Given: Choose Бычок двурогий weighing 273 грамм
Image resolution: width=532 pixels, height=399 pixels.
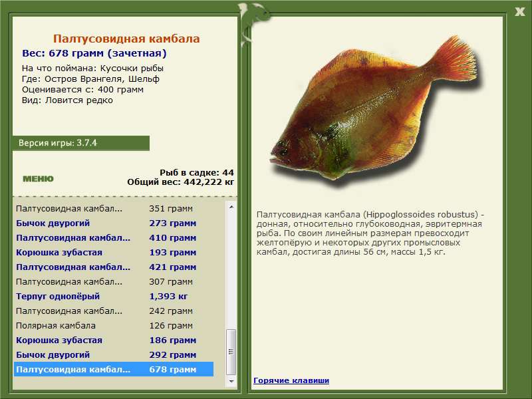Looking at the screenshot, I should [106, 223].
